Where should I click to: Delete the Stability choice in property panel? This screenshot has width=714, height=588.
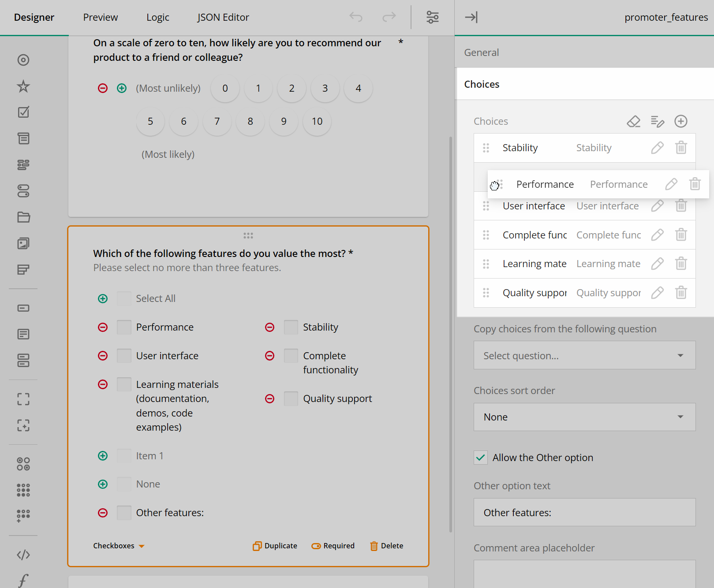point(681,148)
